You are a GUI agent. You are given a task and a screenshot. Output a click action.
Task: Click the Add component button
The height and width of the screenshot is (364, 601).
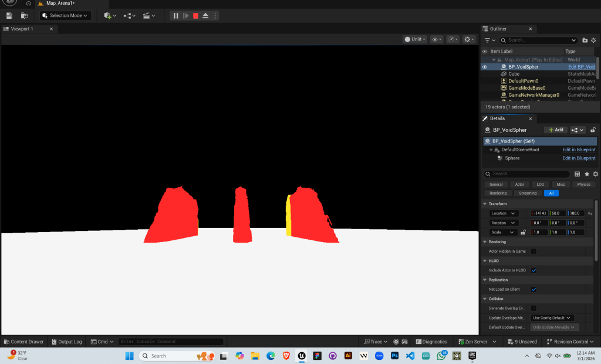pos(555,130)
